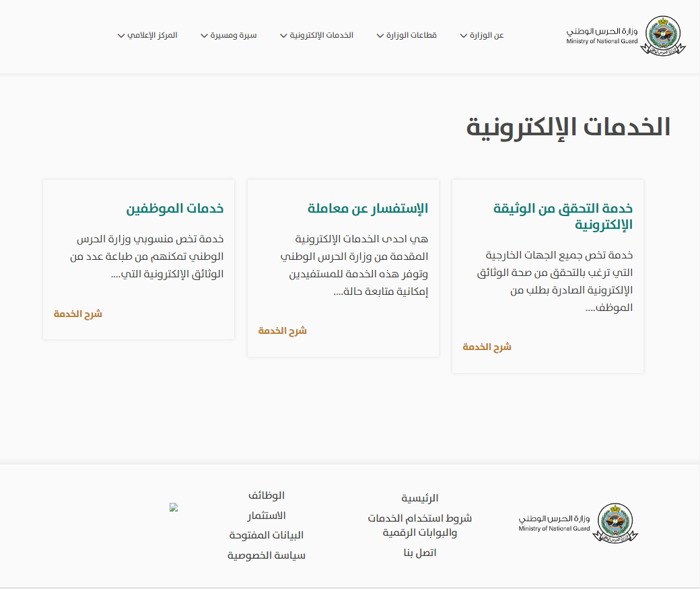Open شرح الخدمة for الإستفسار عن معاملة

point(282,331)
